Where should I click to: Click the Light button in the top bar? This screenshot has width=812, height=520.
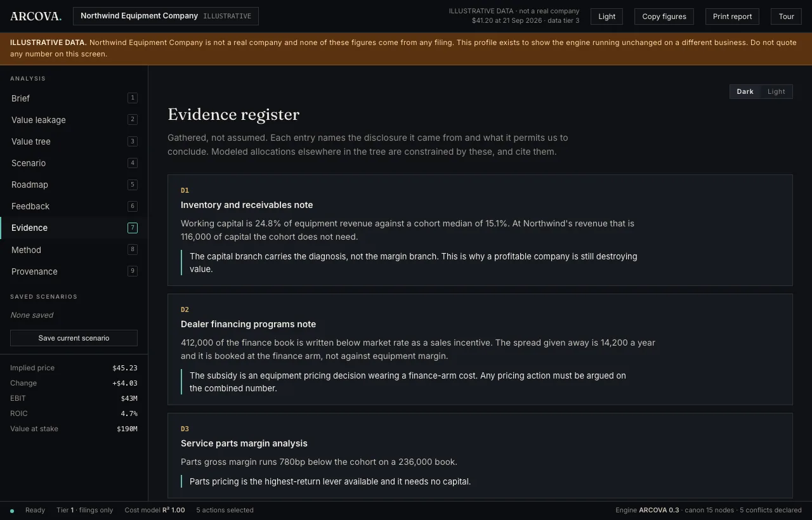point(606,16)
